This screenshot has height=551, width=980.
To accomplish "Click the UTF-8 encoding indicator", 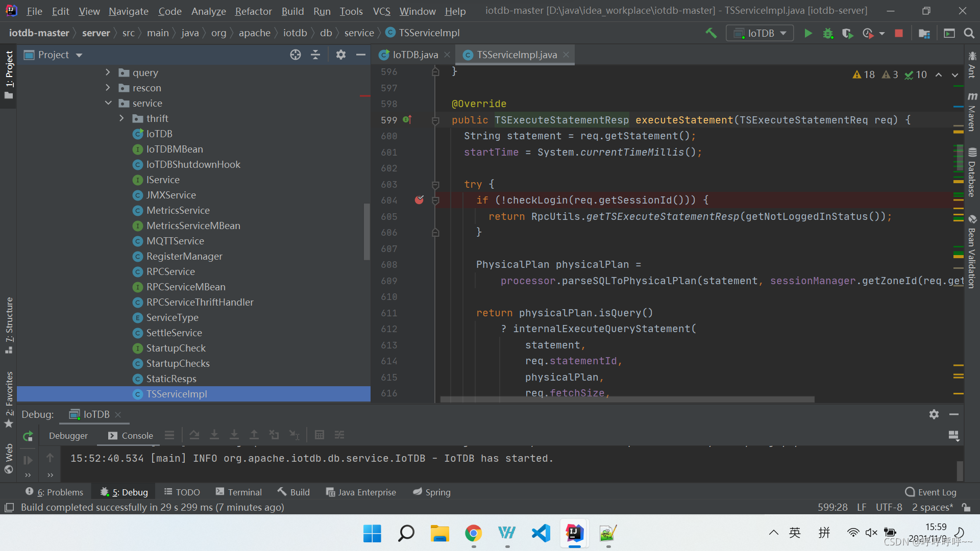I will coord(889,507).
